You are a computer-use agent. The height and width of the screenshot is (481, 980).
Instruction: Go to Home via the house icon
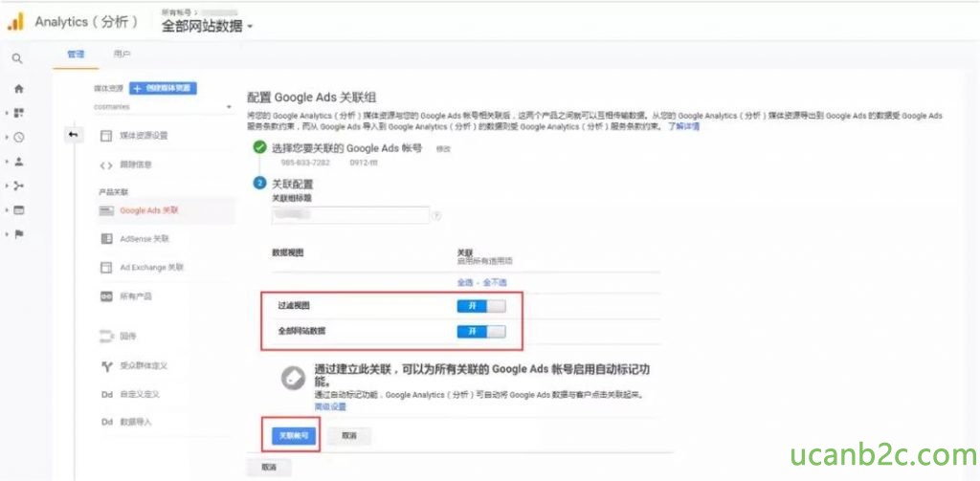pos(18,89)
